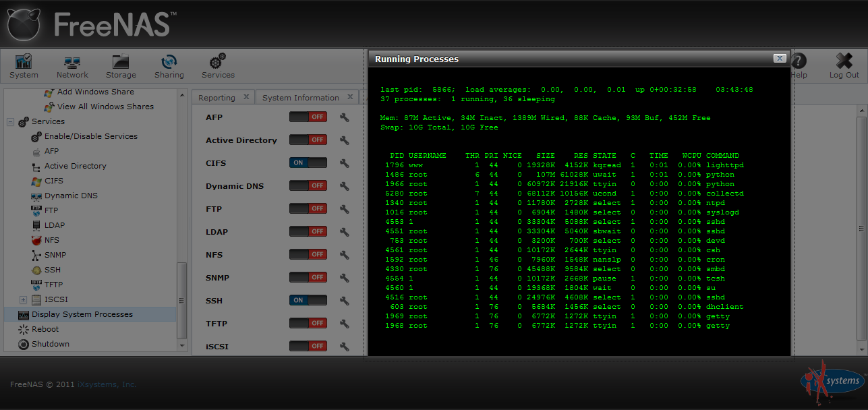Toggle the iSCSI service switch
Screen dimensions: 868x410
pos(308,347)
